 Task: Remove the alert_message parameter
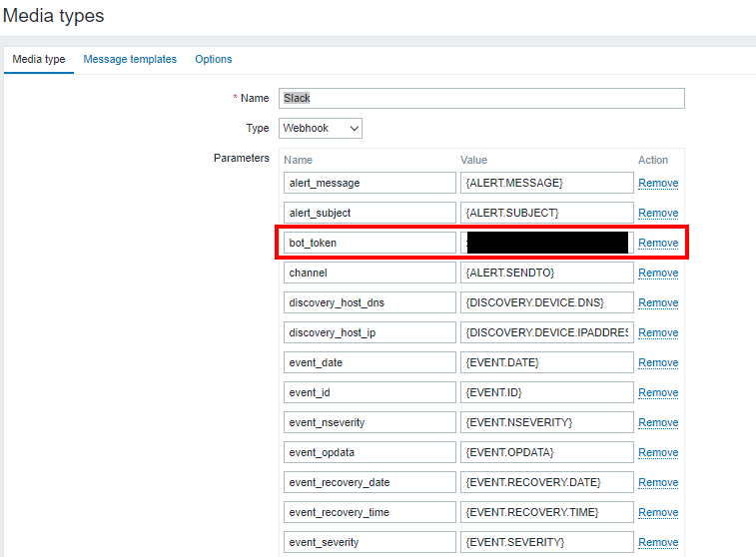(x=658, y=183)
